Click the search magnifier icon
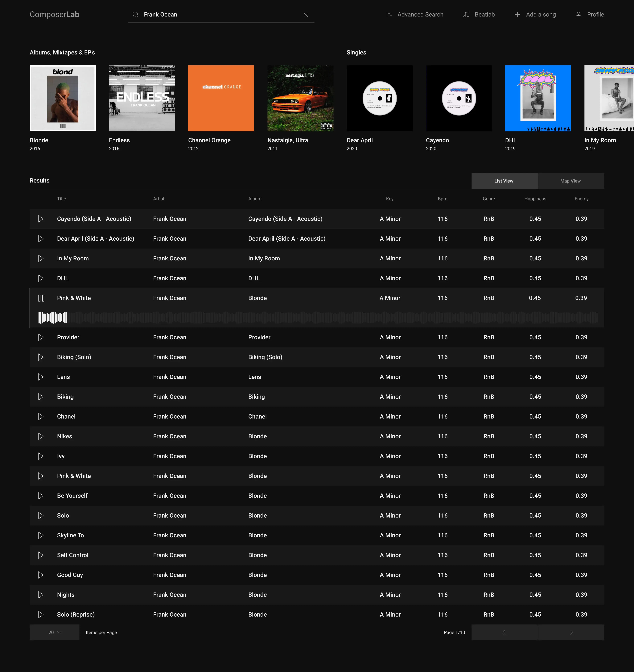 coord(136,15)
